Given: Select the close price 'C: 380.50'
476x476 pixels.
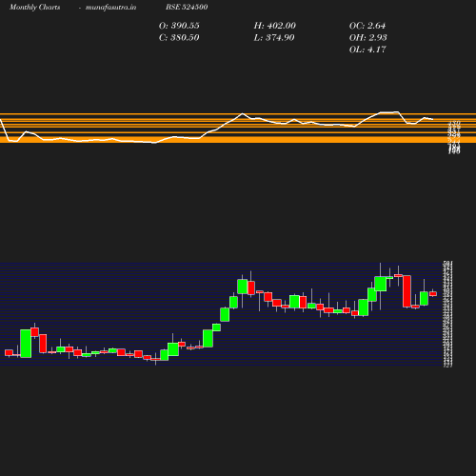Looking at the screenshot, I should click(179, 38).
